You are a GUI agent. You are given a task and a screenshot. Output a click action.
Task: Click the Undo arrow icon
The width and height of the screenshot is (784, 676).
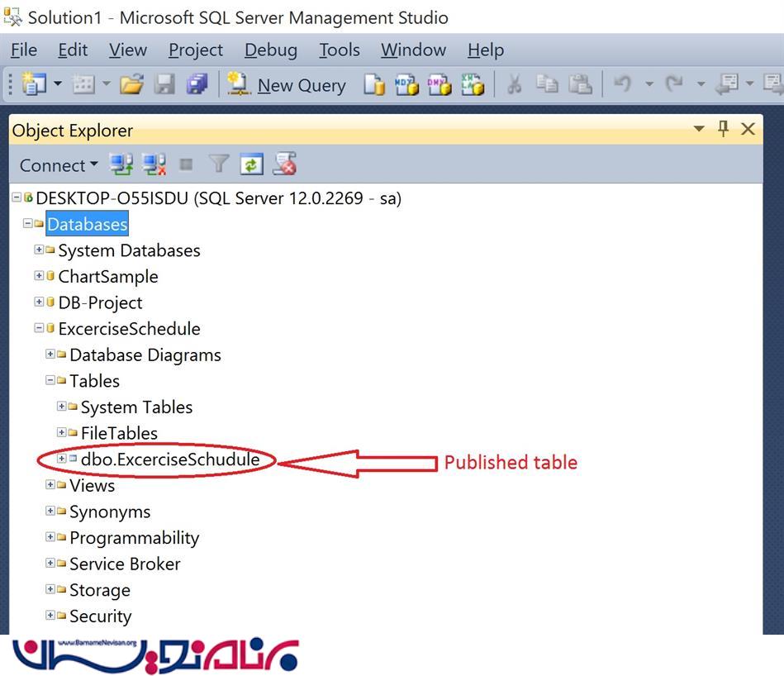point(623,83)
